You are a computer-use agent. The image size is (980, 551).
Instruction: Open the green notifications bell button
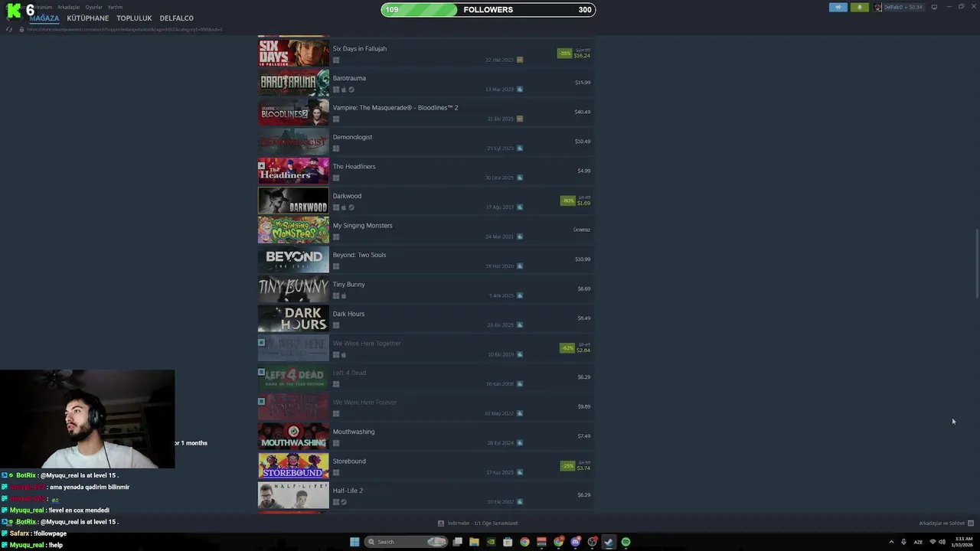point(859,7)
